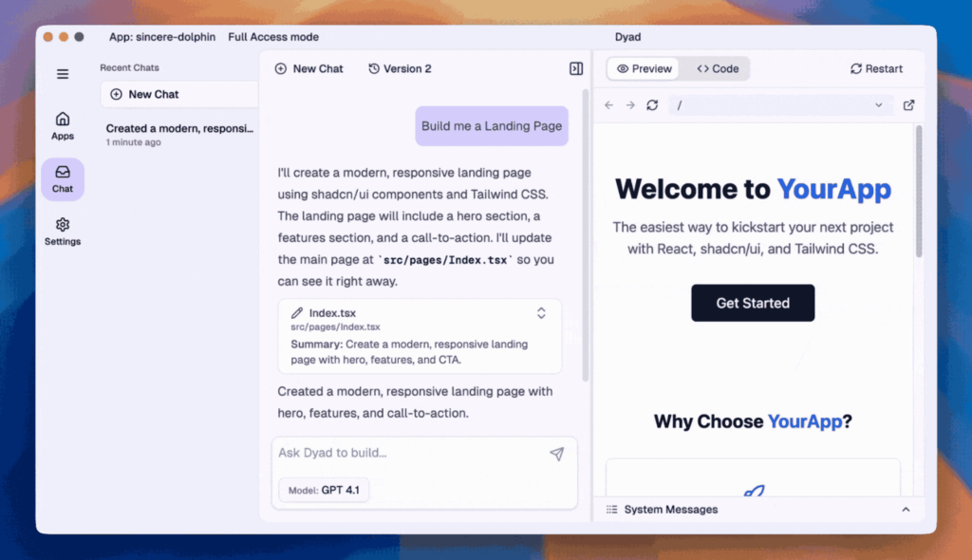Image resolution: width=972 pixels, height=560 pixels.
Task: Click the hamburger menu icon at sidebar top
Action: click(62, 74)
